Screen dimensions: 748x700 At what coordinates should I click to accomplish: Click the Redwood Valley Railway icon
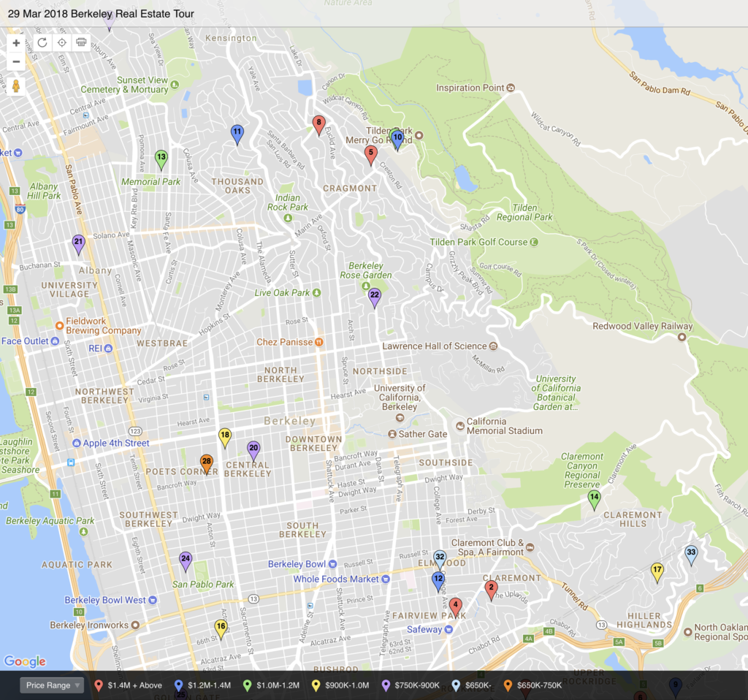pyautogui.click(x=682, y=337)
